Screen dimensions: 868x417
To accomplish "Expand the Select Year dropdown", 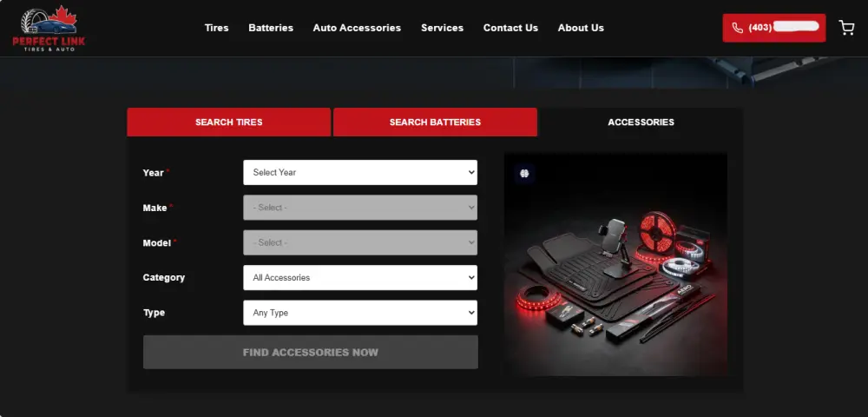I will pyautogui.click(x=360, y=172).
